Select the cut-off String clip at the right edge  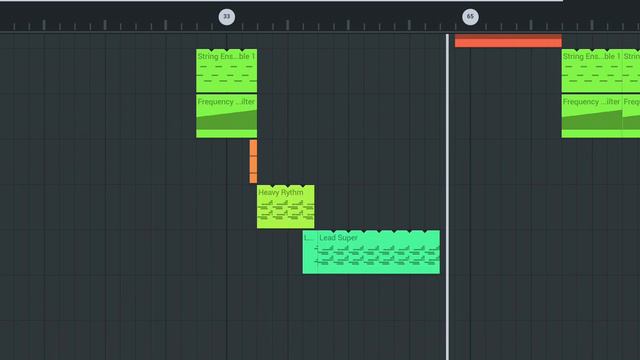[x=631, y=71]
